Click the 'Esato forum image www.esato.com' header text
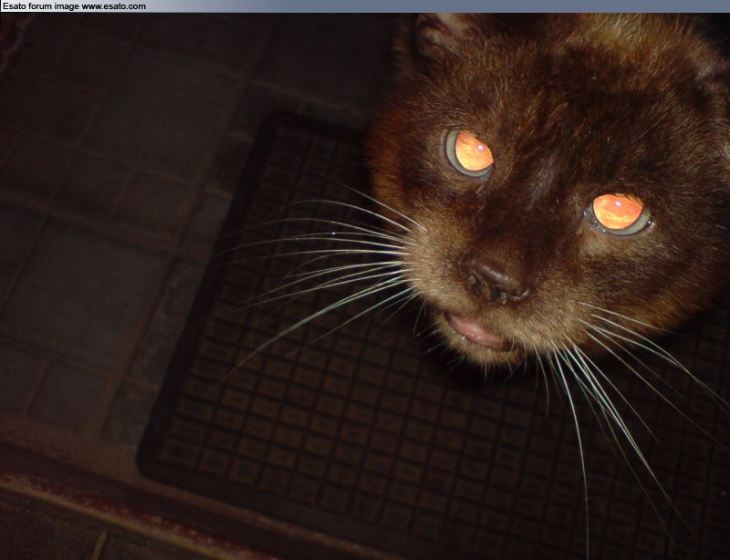 tap(74, 6)
